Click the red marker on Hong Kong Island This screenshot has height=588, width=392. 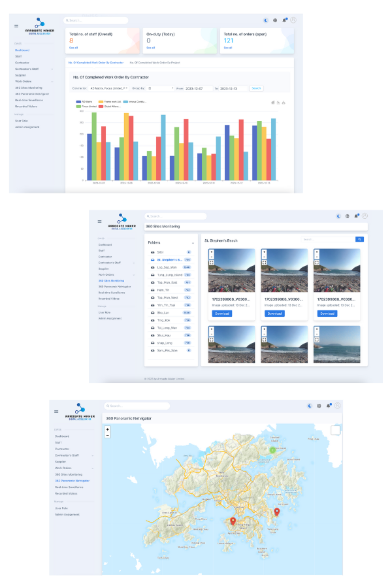pos(232,520)
